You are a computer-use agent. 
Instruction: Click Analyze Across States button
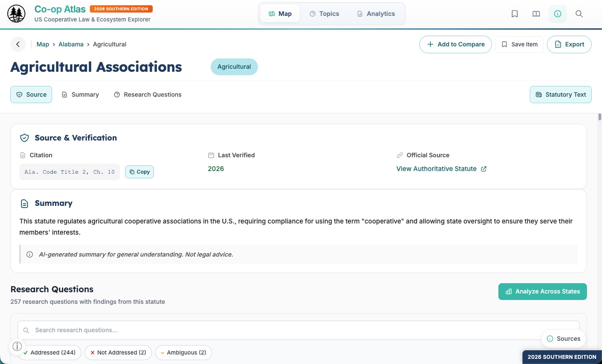click(542, 291)
